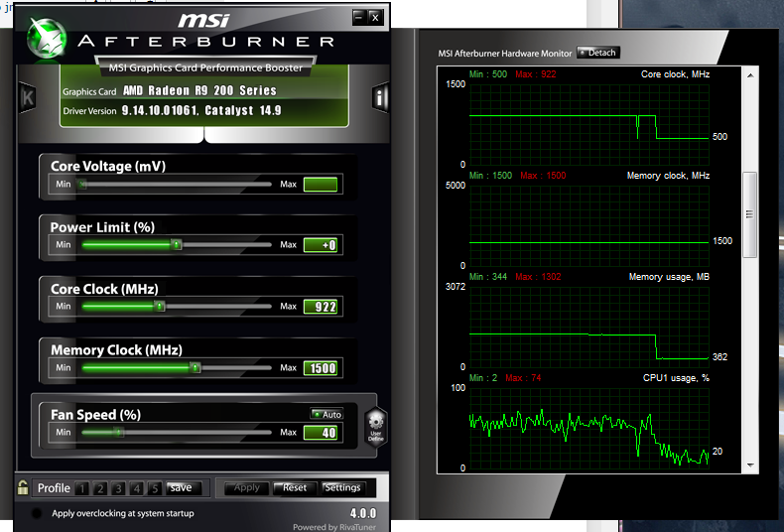784x532 pixels.
Task: Open fan User Define gear icon
Action: coord(375,426)
